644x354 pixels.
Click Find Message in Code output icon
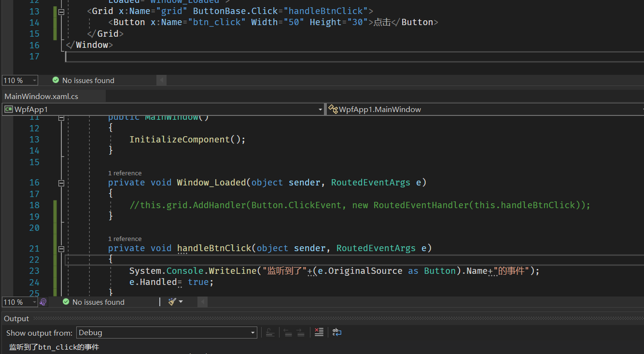[x=270, y=332]
